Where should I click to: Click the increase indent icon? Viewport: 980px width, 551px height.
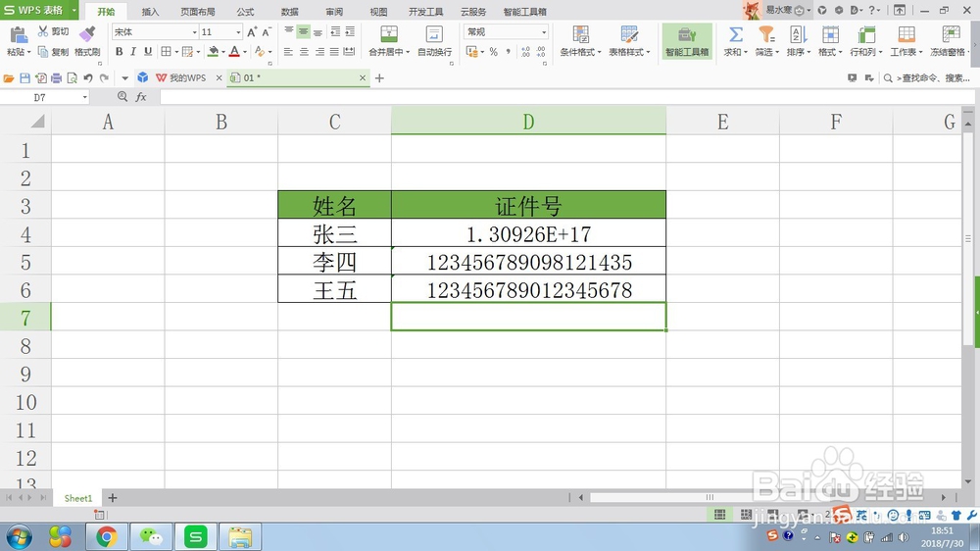point(350,31)
